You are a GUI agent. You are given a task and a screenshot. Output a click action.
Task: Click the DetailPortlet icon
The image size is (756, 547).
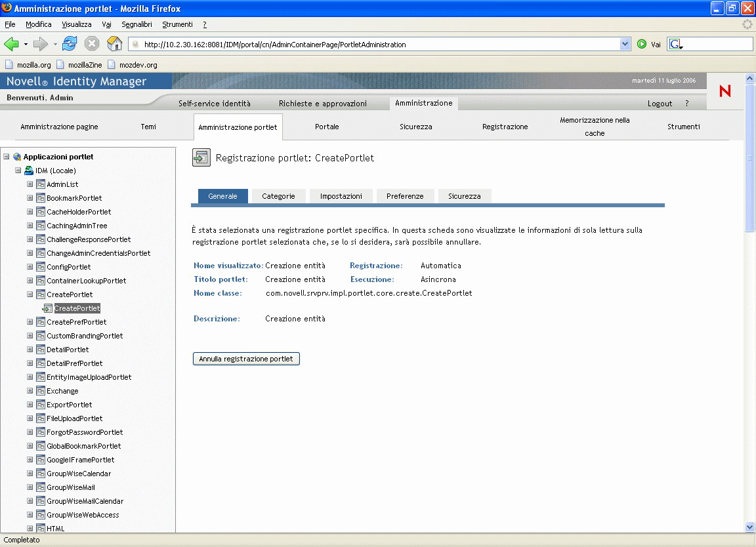(x=41, y=350)
